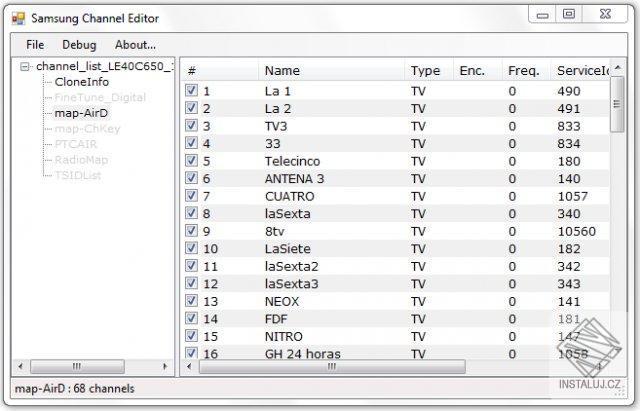Toggle the NITRO channel checkbox

click(x=191, y=336)
